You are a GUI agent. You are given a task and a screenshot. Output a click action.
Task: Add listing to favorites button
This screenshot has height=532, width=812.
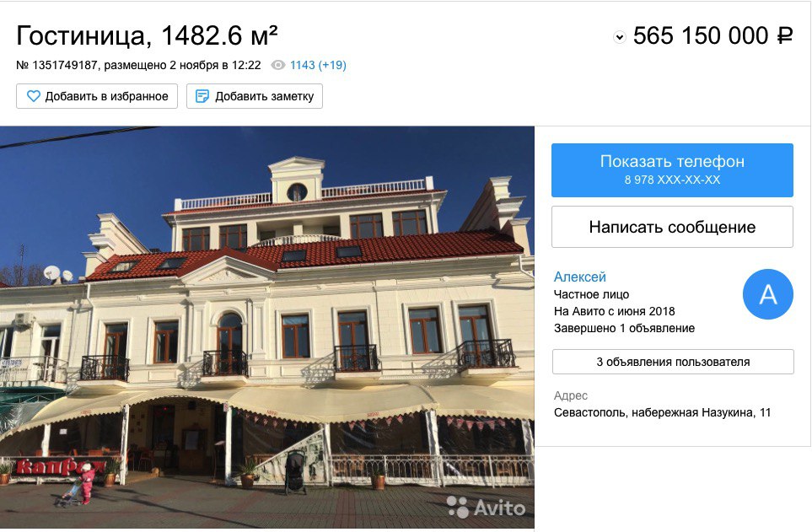[x=97, y=96]
